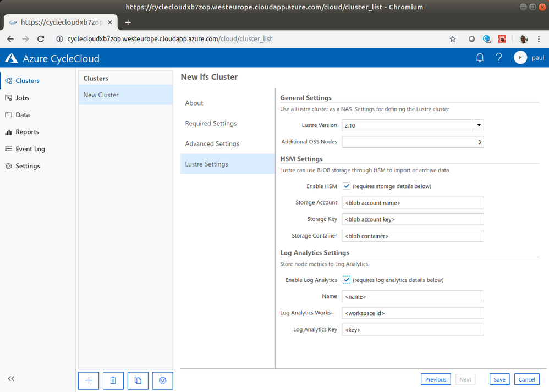Click the browser address bar URL
The width and height of the screenshot is (549, 392).
pos(169,39)
